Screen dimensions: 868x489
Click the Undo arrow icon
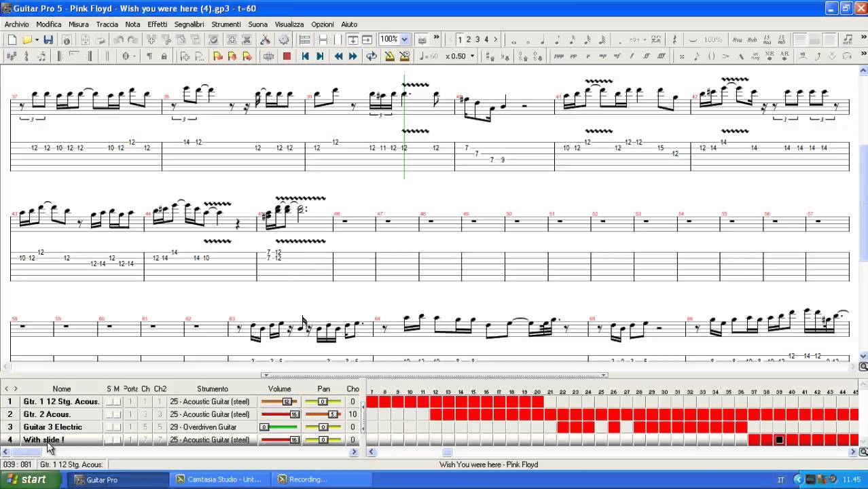[118, 39]
